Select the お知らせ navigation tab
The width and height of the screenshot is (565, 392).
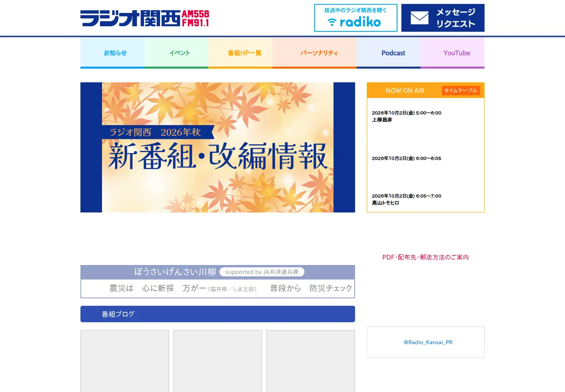tap(112, 53)
